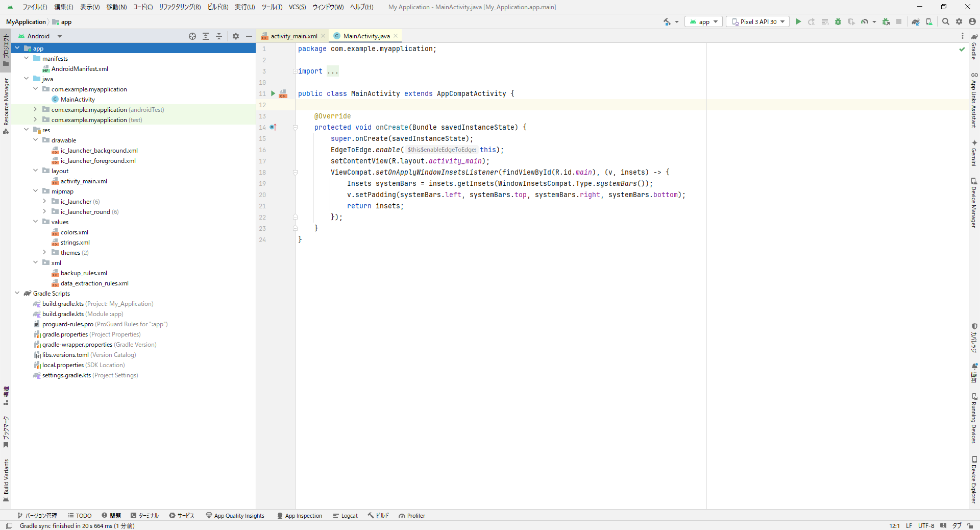Select opened file target icon in project panel
The width and height of the screenshot is (980, 530).
tap(192, 36)
